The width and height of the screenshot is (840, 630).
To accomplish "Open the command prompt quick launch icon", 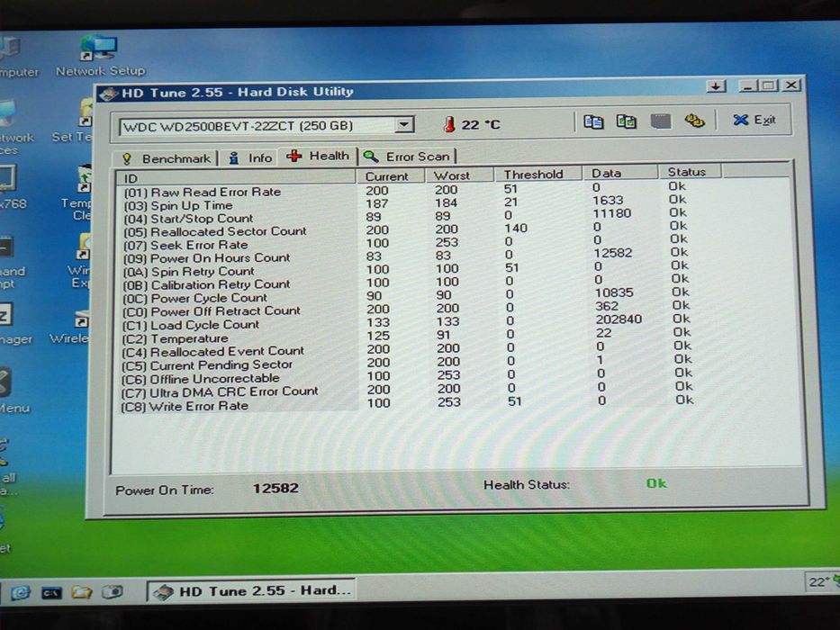I will coord(51,592).
